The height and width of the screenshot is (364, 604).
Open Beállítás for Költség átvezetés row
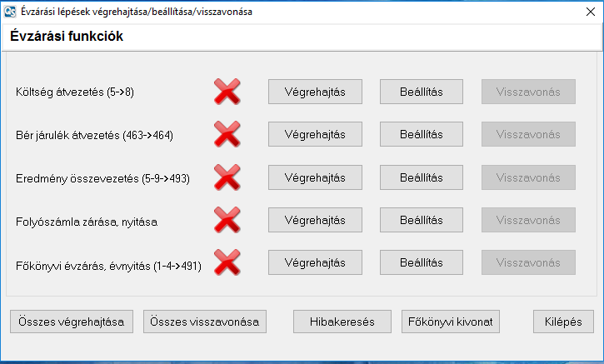[421, 91]
